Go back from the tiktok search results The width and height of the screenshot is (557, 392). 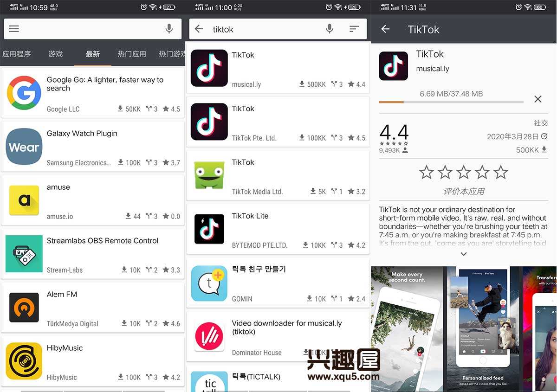pos(199,29)
